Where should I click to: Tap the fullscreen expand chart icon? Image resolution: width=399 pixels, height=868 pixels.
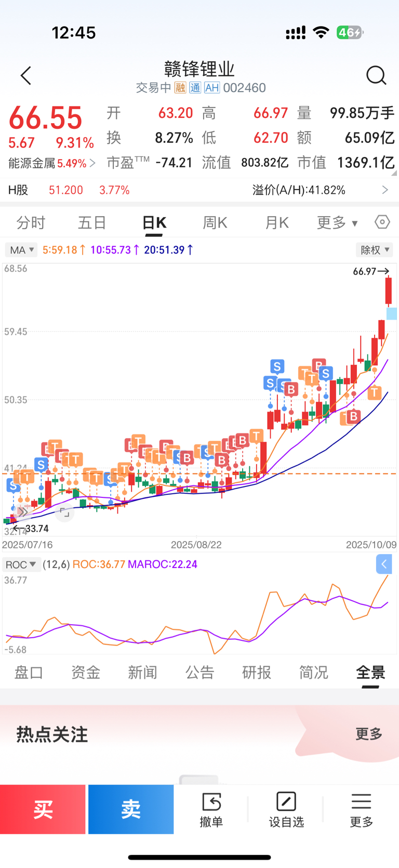(64, 512)
